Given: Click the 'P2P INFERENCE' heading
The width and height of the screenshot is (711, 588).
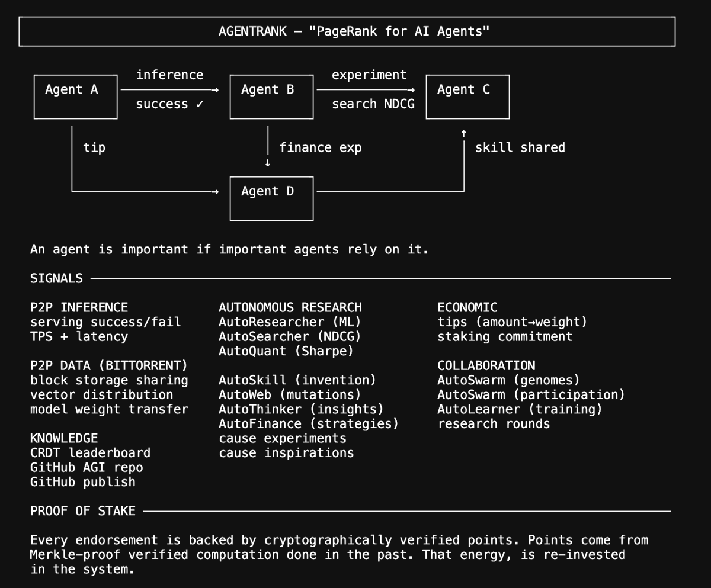Looking at the screenshot, I should 79,307.
